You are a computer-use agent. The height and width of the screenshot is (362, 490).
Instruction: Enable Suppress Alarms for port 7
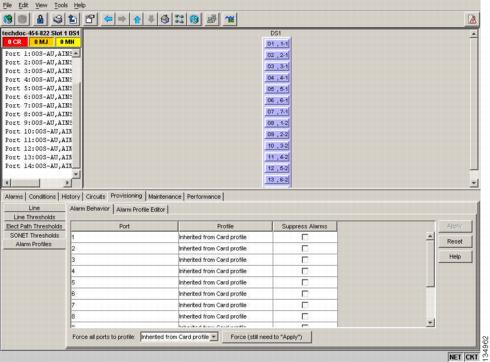point(305,305)
